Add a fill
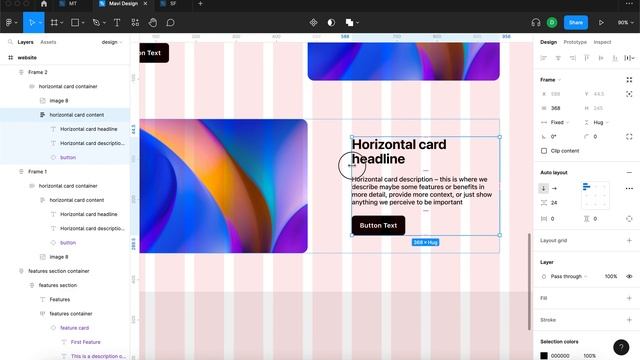The height and width of the screenshot is (360, 640). point(629,298)
